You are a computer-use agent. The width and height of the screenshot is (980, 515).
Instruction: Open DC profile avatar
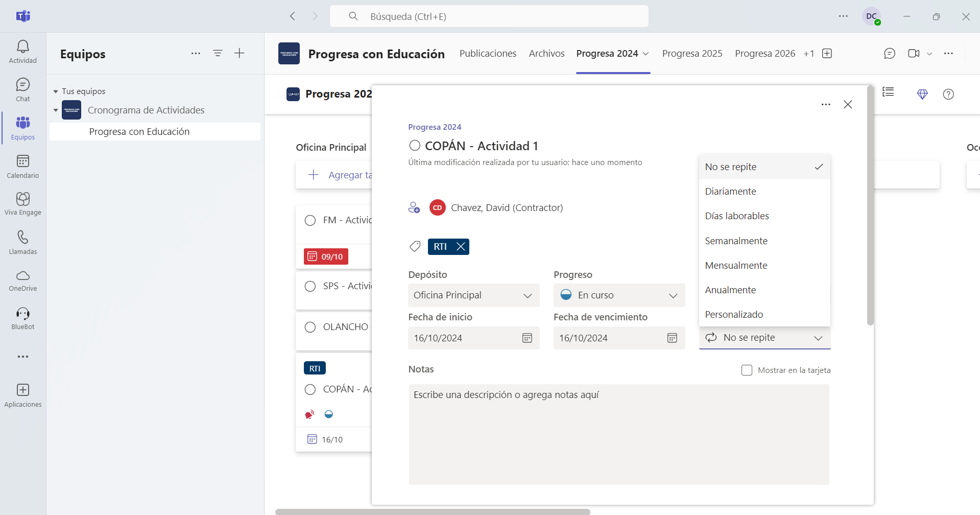pos(871,16)
